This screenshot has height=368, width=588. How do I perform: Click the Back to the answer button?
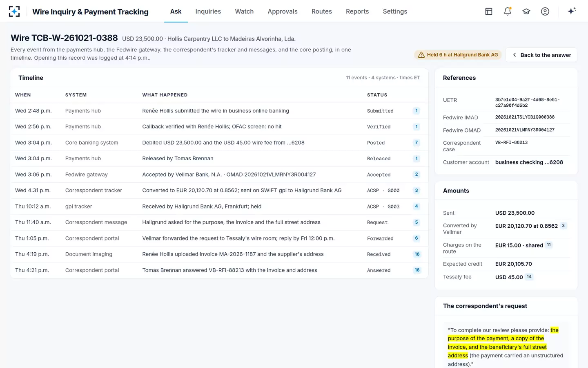click(541, 55)
